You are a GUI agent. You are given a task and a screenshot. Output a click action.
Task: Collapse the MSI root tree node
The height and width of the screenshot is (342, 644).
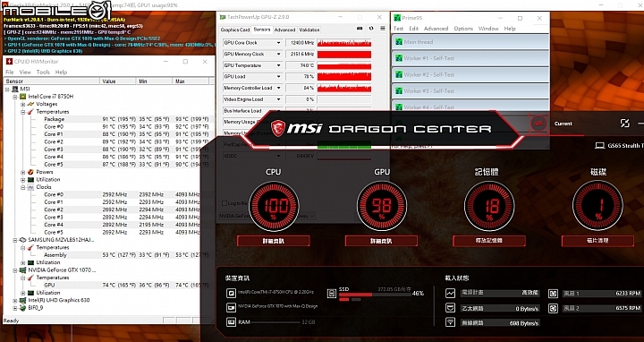point(7,89)
